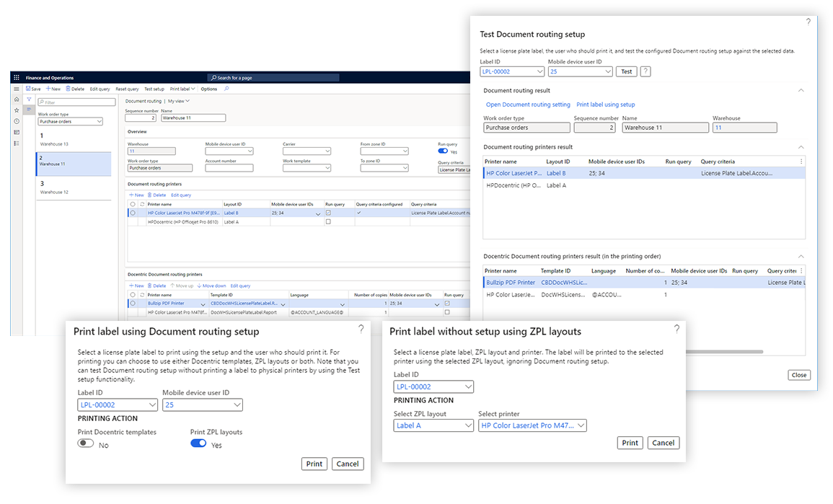This screenshot has height=504, width=833.
Task: Click Move down in Docentric printers toolbar
Action: pyautogui.click(x=211, y=286)
